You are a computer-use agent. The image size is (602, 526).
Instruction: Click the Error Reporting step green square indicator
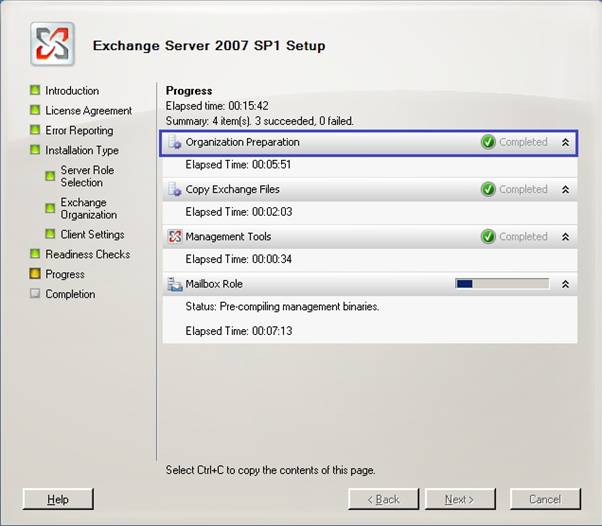tap(35, 130)
